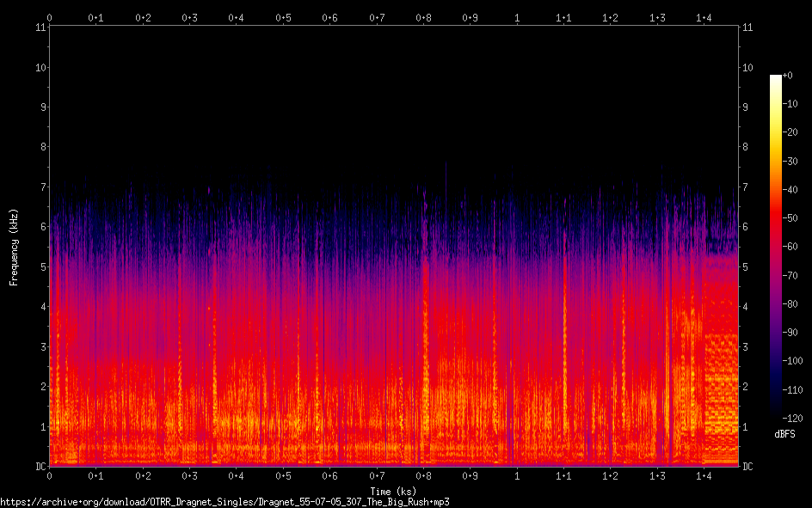Screen dimensions: 812x508
Task: Click the 3 label on left frequency axis
Action: 42,346
